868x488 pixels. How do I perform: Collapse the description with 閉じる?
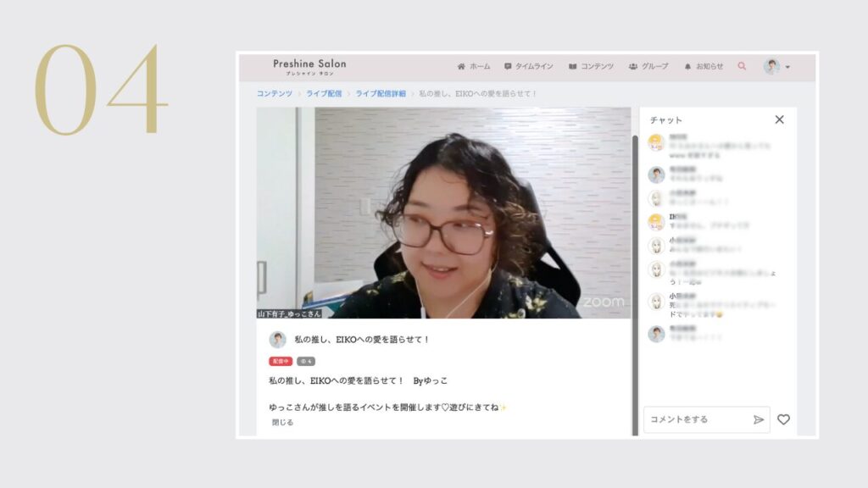point(282,422)
